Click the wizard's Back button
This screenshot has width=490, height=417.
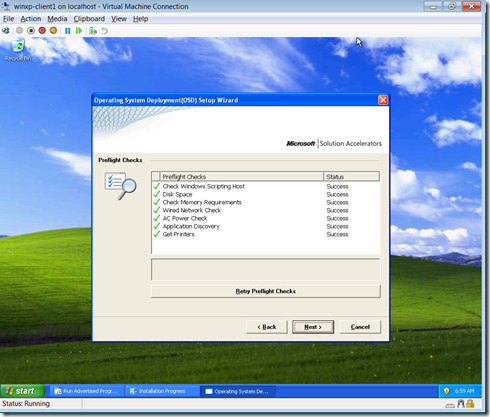[x=267, y=327]
